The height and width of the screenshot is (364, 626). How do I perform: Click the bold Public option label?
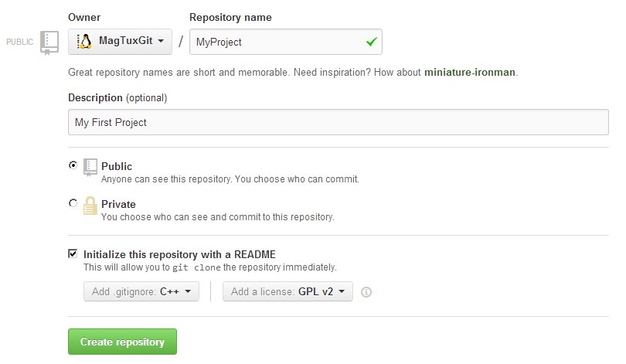117,166
